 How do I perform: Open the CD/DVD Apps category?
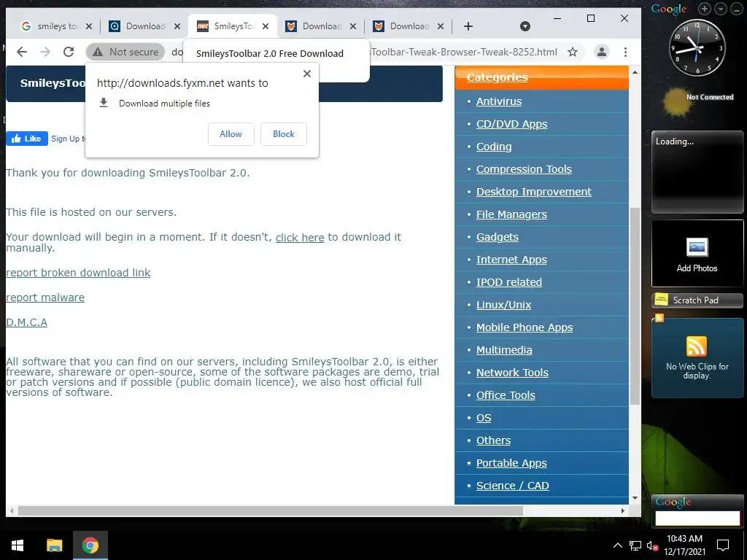pos(511,124)
